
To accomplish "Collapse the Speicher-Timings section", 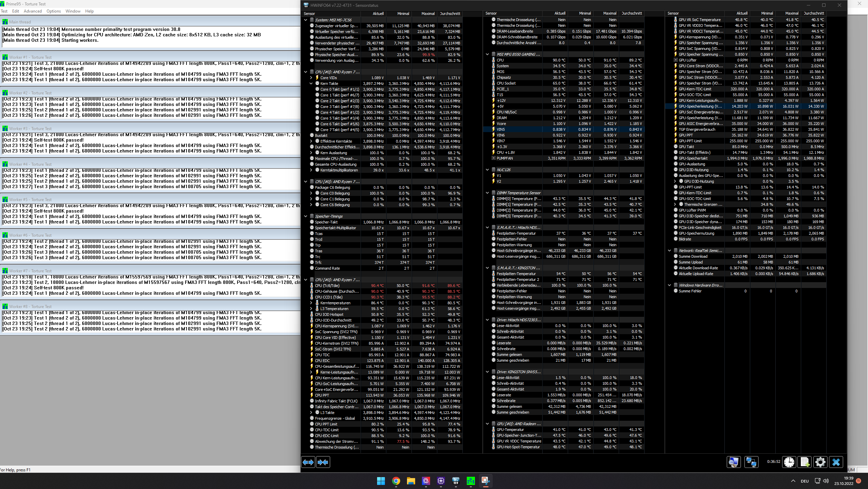I will 306,216.
